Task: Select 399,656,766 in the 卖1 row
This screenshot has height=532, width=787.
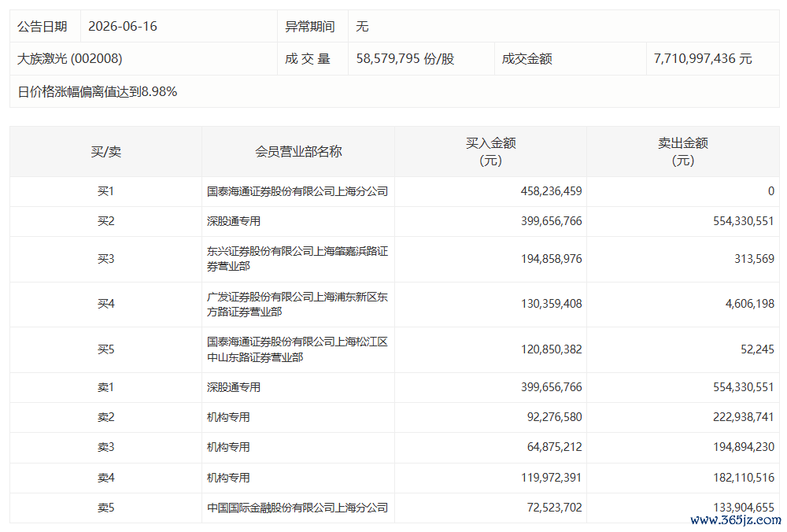Action: tap(551, 387)
